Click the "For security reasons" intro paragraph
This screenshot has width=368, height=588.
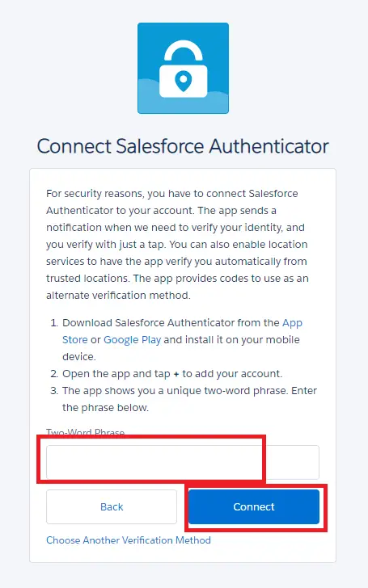(x=177, y=244)
